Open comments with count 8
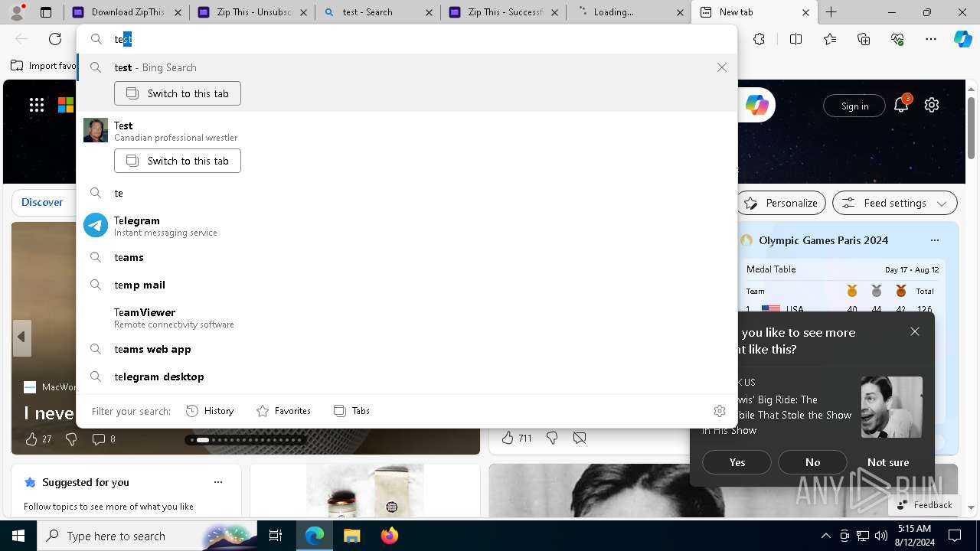This screenshot has width=980, height=551. click(x=103, y=439)
